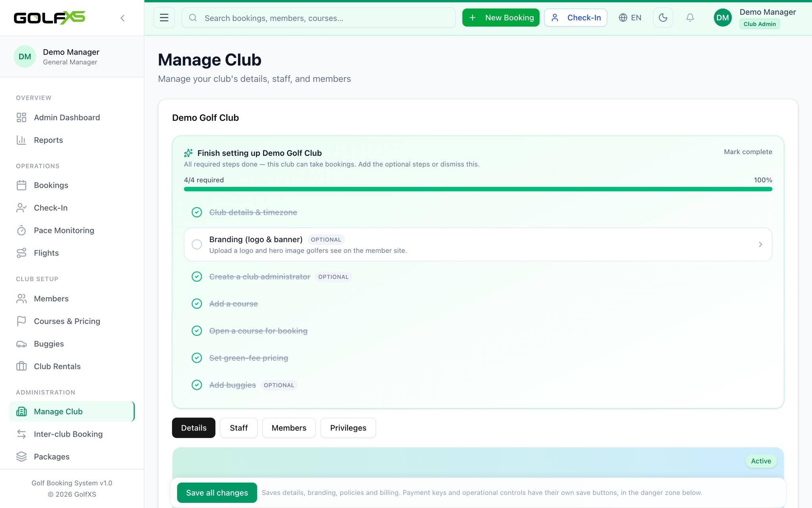This screenshot has width=812, height=508.
Task: Toggle dark mode moon icon
Action: click(663, 17)
